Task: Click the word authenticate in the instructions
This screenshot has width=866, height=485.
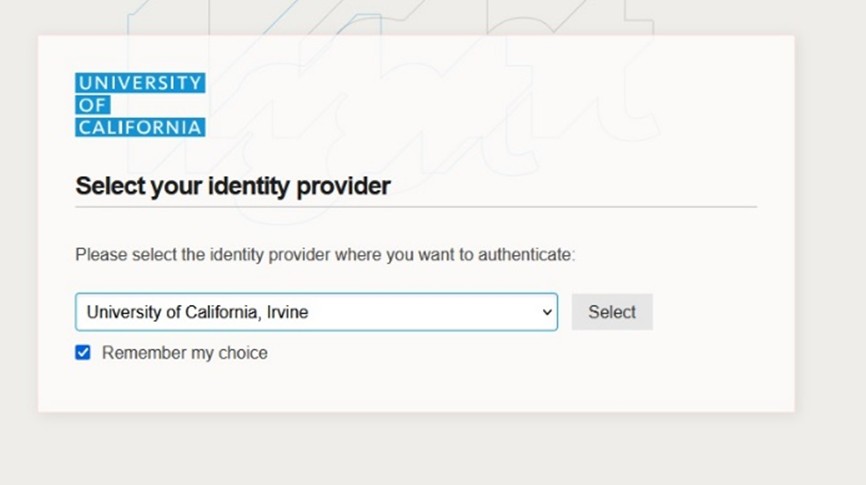Action: (x=525, y=255)
